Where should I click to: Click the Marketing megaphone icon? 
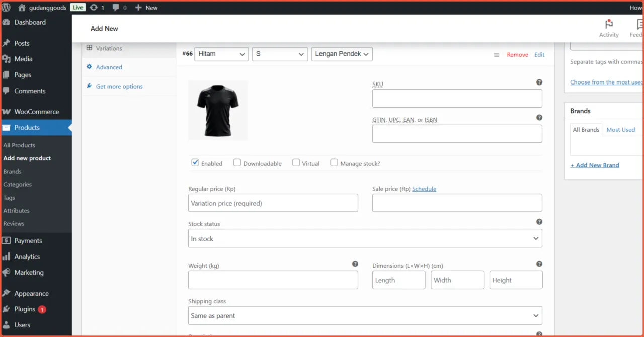click(7, 272)
